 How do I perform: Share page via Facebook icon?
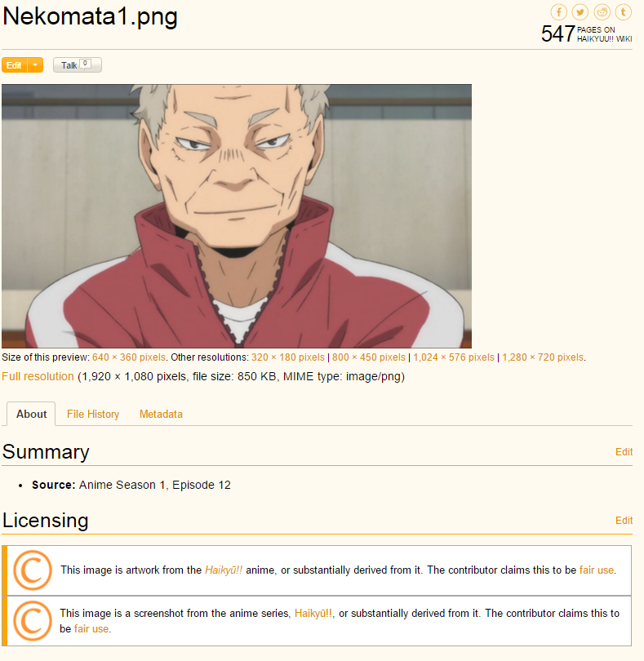click(x=558, y=12)
